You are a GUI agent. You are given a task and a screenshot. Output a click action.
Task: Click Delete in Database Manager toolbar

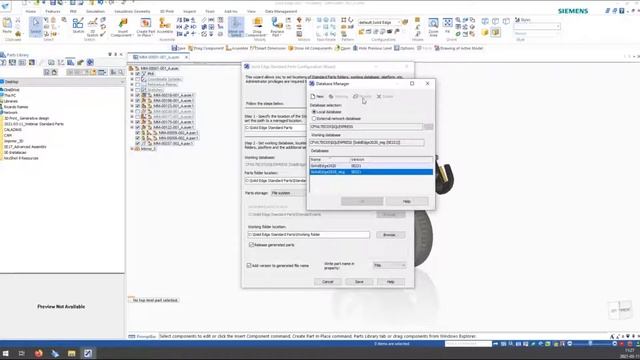385,96
